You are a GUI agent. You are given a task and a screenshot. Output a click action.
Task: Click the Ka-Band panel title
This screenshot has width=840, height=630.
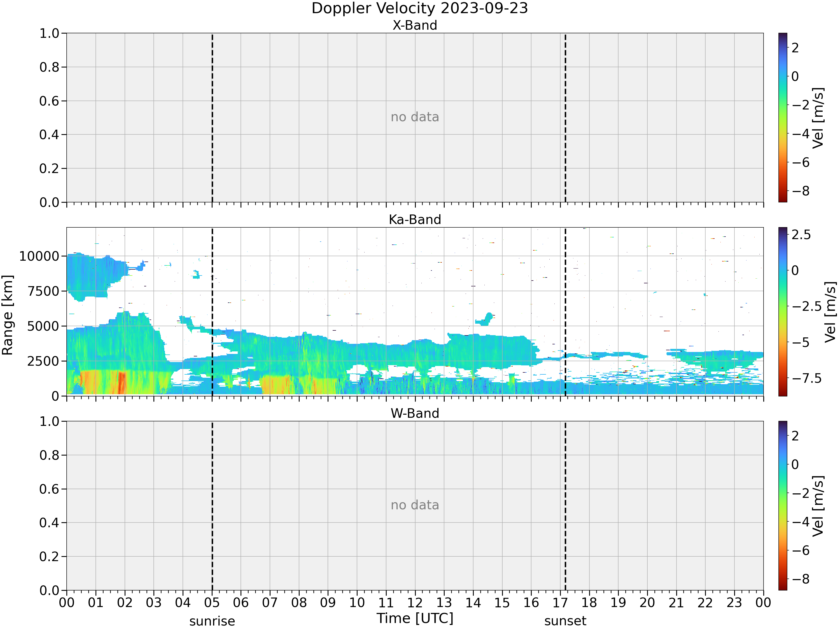[x=415, y=220]
